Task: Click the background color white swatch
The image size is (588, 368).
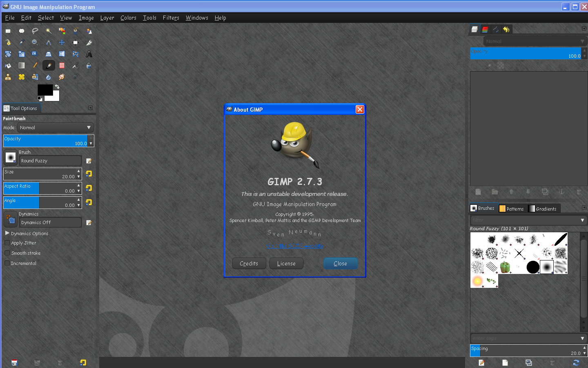Action: pos(55,97)
